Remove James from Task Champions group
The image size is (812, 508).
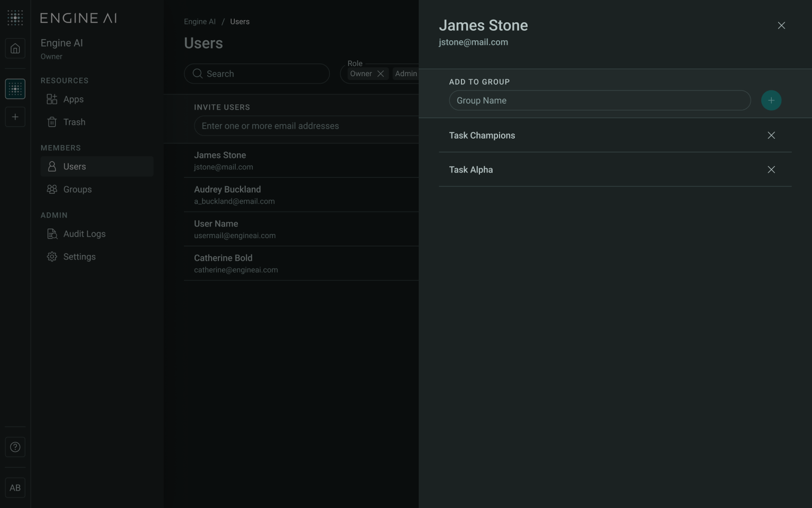[x=771, y=135]
